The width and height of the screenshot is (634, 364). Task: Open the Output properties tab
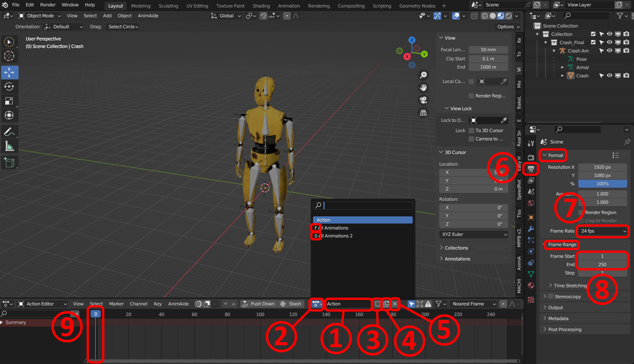pyautogui.click(x=531, y=169)
